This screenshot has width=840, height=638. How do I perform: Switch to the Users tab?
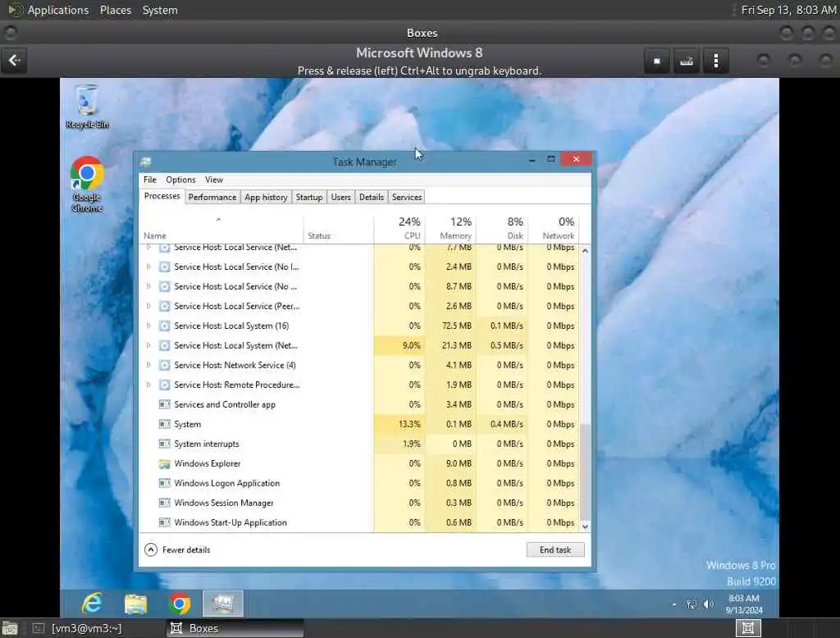[340, 197]
